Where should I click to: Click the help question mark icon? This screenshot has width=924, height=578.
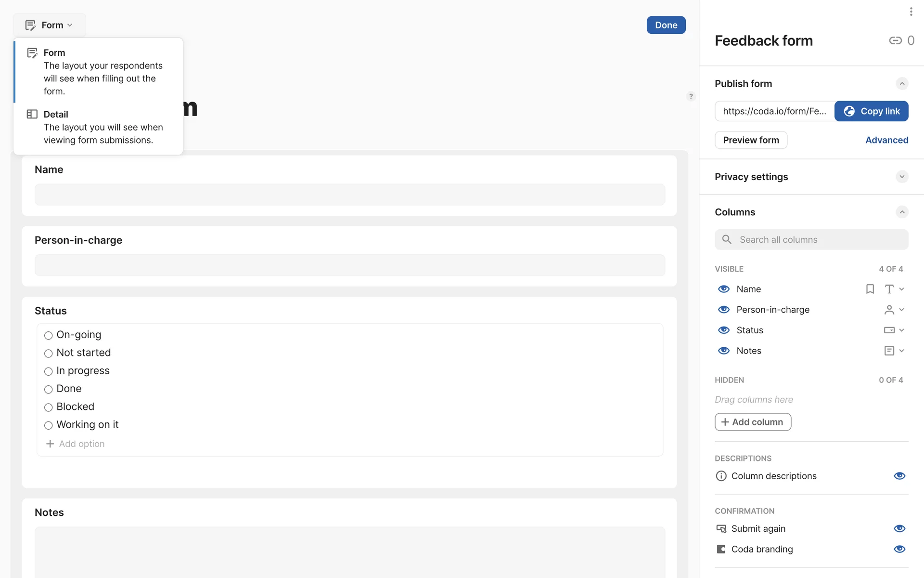point(691,96)
